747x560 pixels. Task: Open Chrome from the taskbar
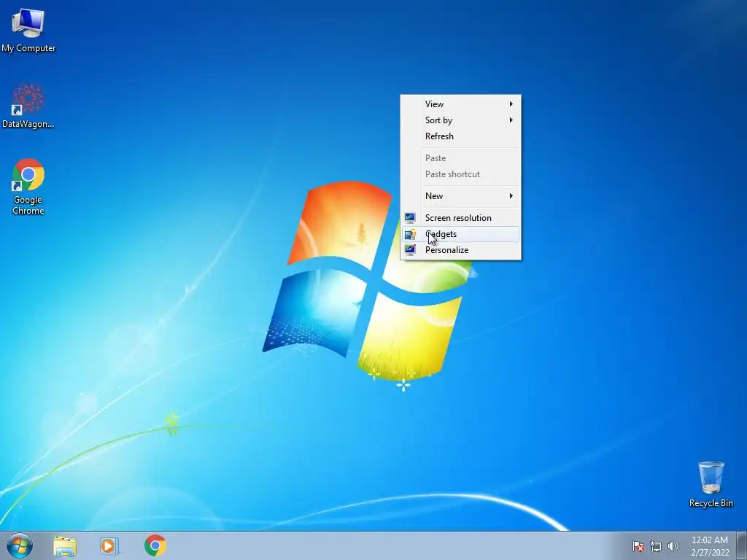tap(155, 545)
